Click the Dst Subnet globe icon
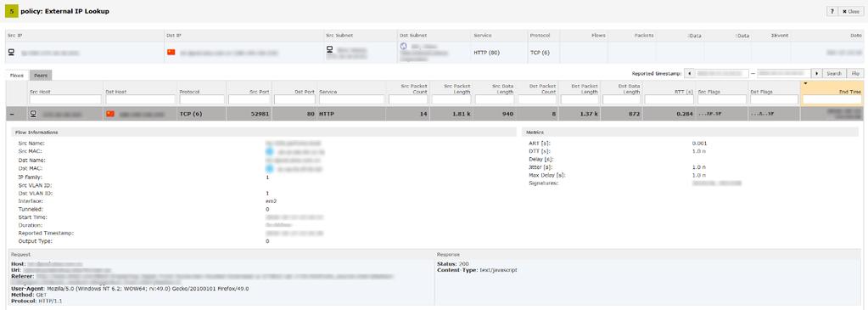Screen dimensions: 868x310 pos(403,48)
